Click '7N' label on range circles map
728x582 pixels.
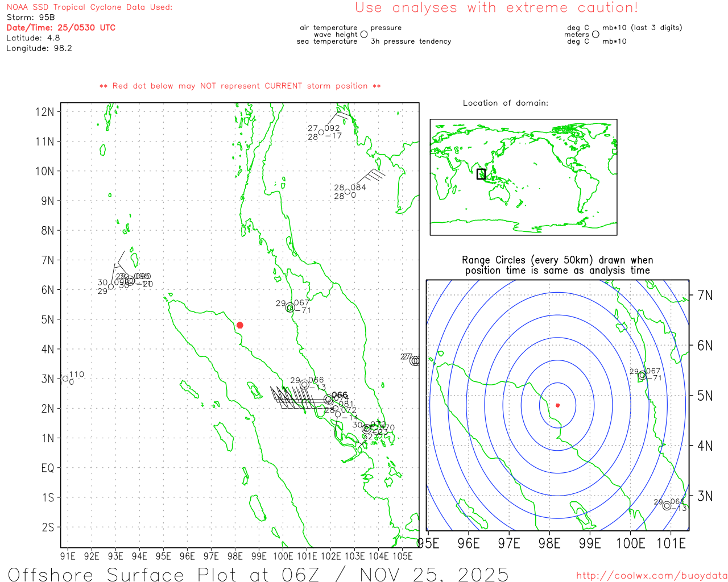coord(705,295)
